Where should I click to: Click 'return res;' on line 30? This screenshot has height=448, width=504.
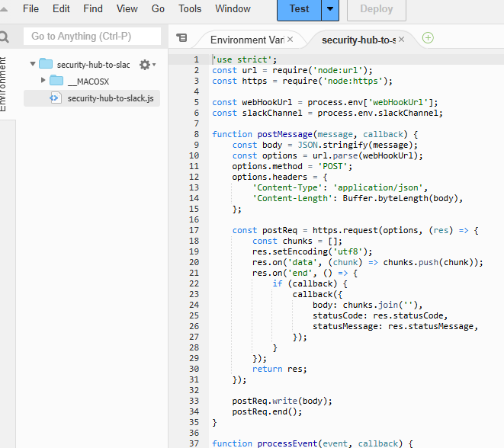(280, 369)
